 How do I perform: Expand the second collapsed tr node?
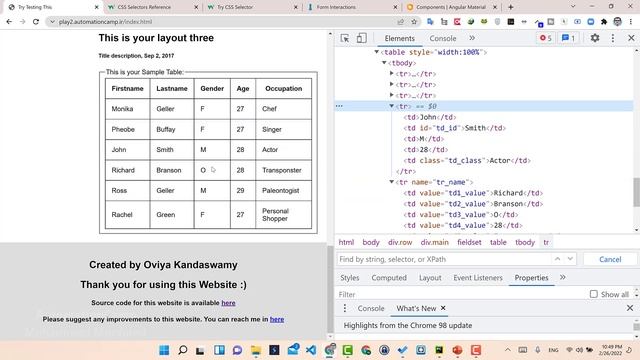(391, 84)
